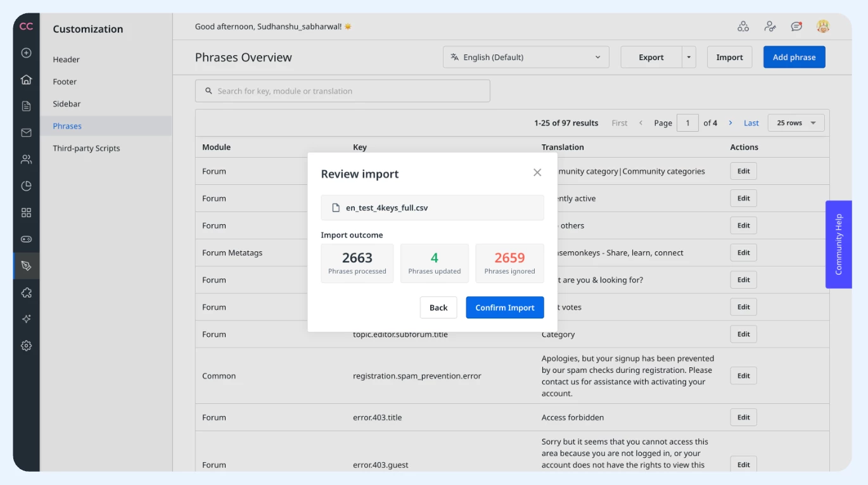Click the user avatar in top right
The height and width of the screenshot is (485, 868).
[x=823, y=27]
